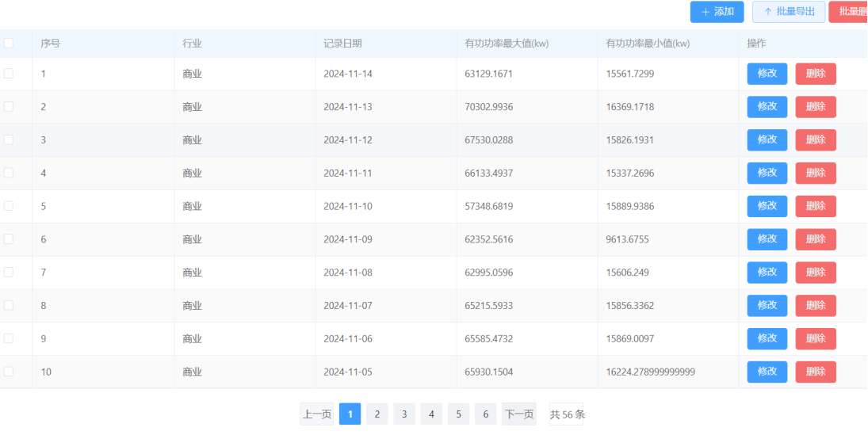The image size is (868, 435).
Task: Check the checkbox for row 9
Action: (x=8, y=338)
